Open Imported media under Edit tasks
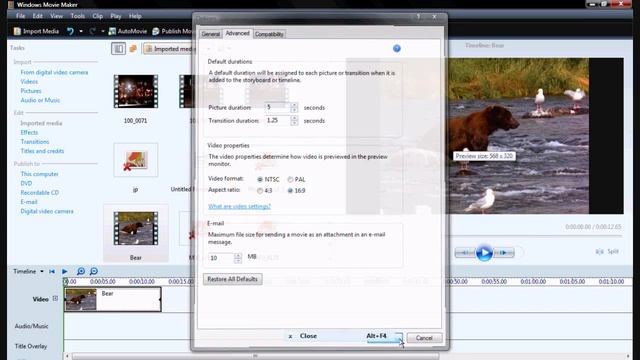 point(41,123)
